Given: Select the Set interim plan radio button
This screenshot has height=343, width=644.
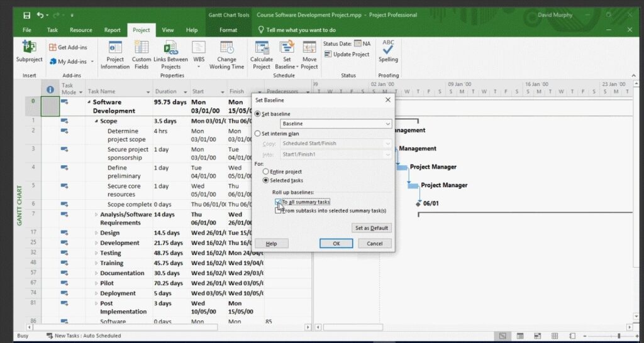Looking at the screenshot, I should click(x=258, y=133).
